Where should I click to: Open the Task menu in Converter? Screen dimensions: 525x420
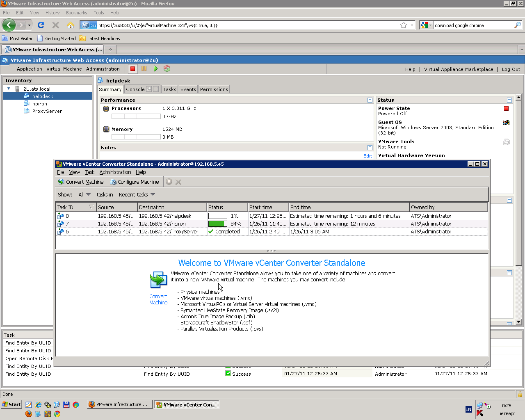pyautogui.click(x=90, y=172)
